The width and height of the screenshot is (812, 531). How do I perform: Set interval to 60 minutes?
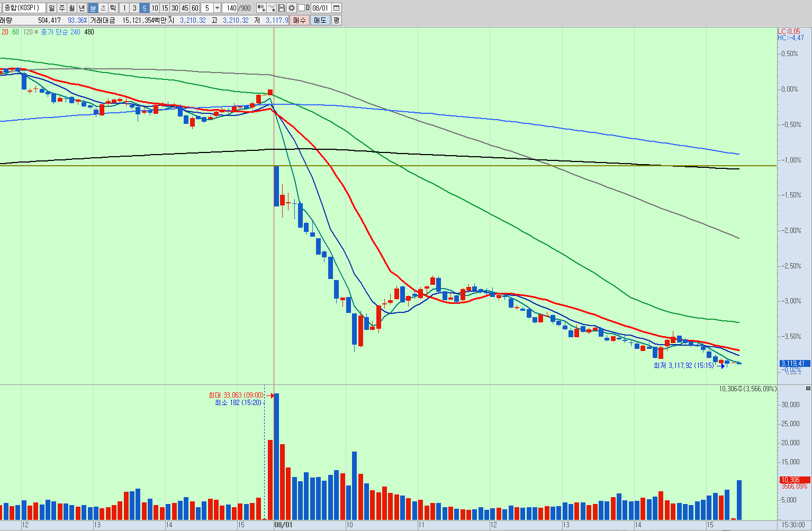(195, 8)
